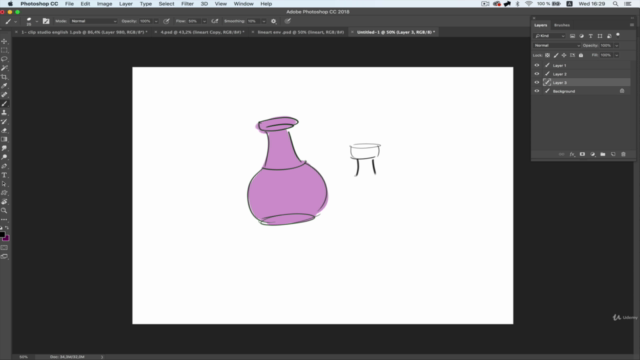
Task: Toggle pressure for size
Action: click(288, 21)
